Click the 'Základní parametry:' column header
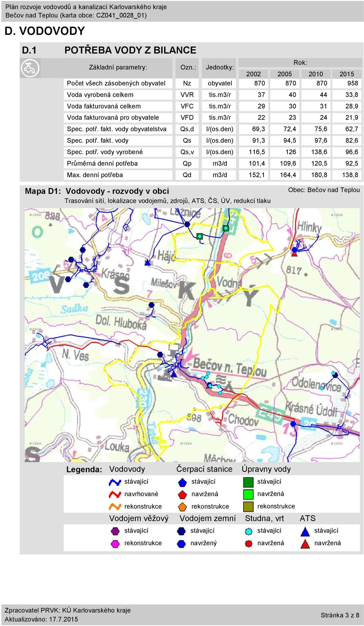Screen dimensions: 364x626 click(118, 67)
